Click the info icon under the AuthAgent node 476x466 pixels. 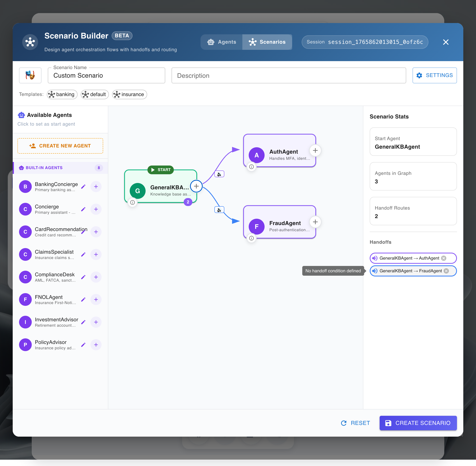click(x=251, y=167)
